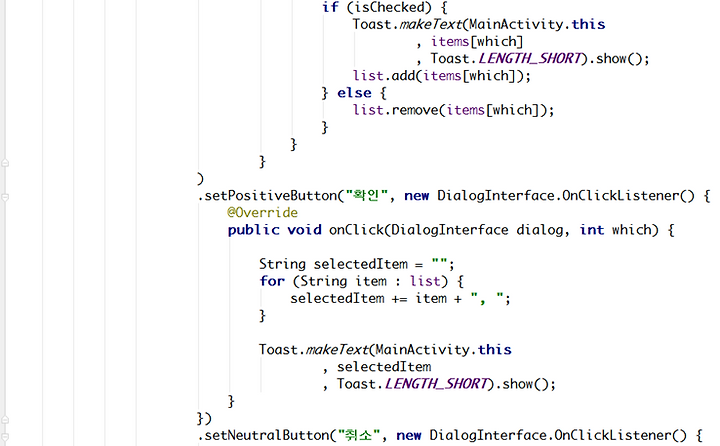Click LENGTH_SHORT below selectedItem argument
720x446 pixels.
436,384
